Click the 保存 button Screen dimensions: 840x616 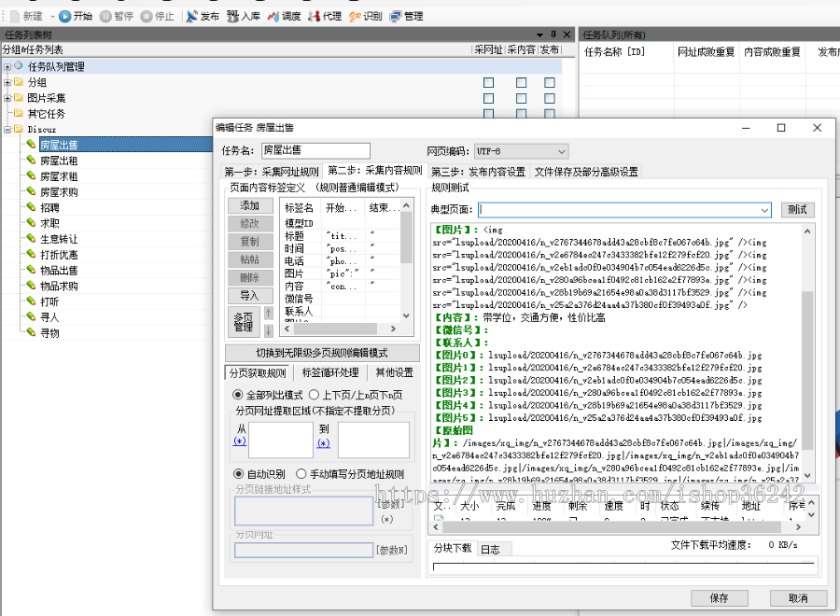tap(720, 598)
